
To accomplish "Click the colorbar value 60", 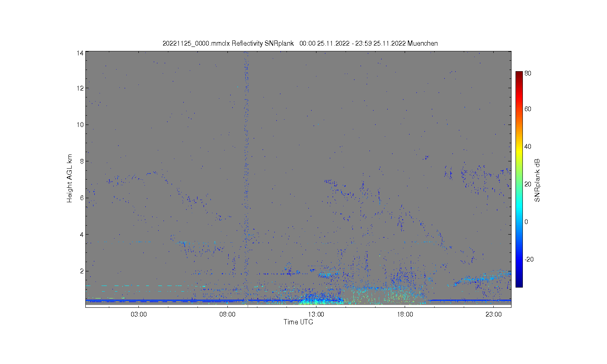I will [x=528, y=109].
